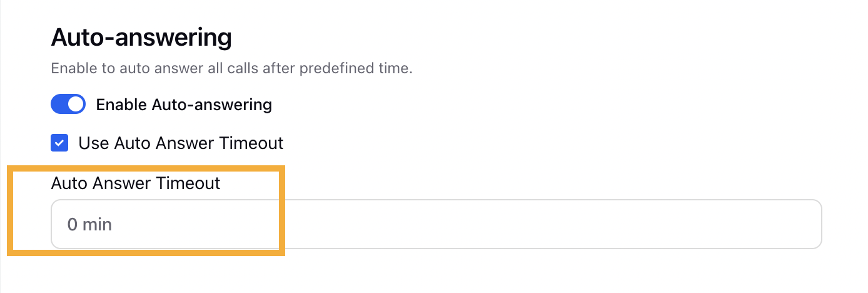Image resolution: width=868 pixels, height=293 pixels.
Task: Click the middle of the timeout text box
Action: tap(436, 224)
